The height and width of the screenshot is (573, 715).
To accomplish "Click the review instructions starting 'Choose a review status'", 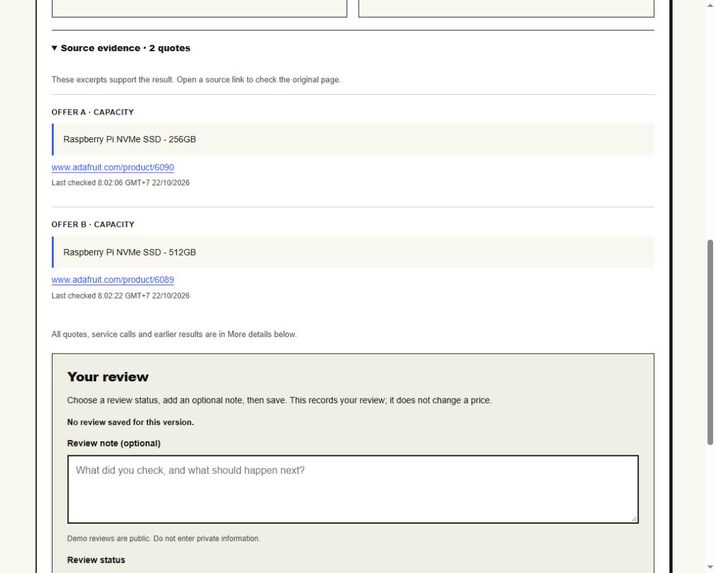I will pos(279,400).
